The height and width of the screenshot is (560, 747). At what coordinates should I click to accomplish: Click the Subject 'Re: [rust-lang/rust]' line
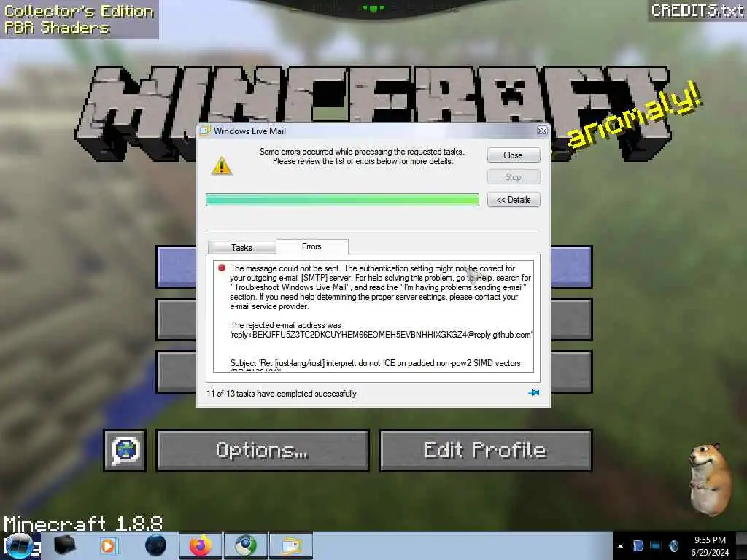coord(376,363)
